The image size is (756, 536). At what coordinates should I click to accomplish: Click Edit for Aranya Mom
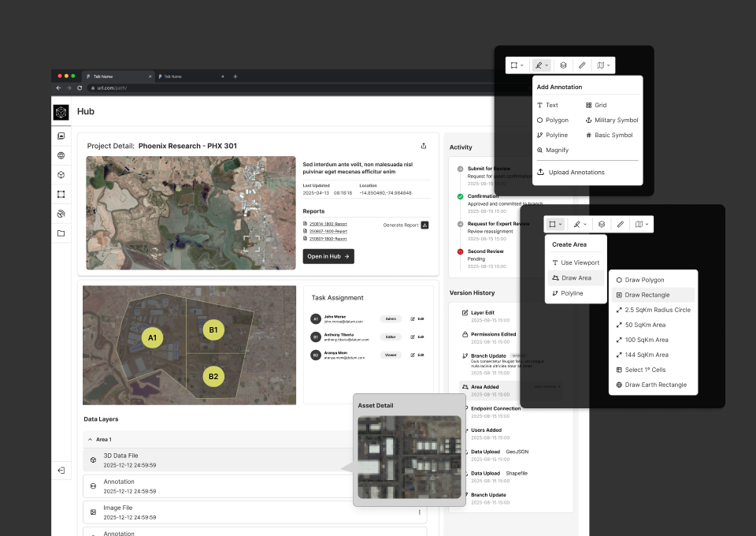point(417,355)
